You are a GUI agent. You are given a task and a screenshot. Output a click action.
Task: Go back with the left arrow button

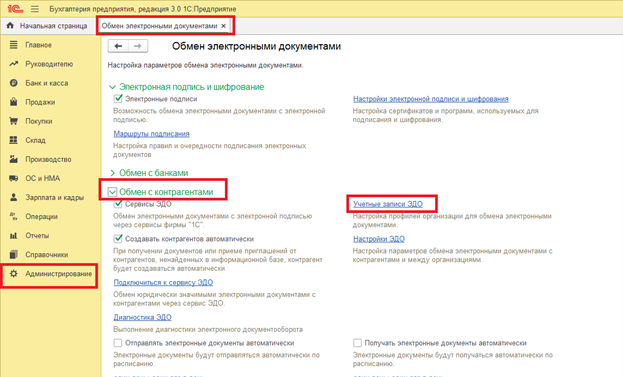click(x=118, y=46)
